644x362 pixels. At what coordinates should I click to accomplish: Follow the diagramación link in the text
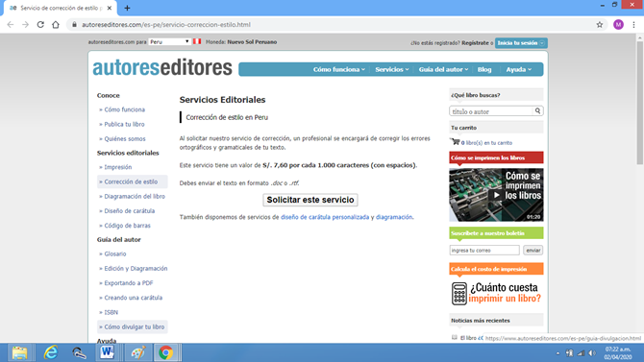point(394,217)
